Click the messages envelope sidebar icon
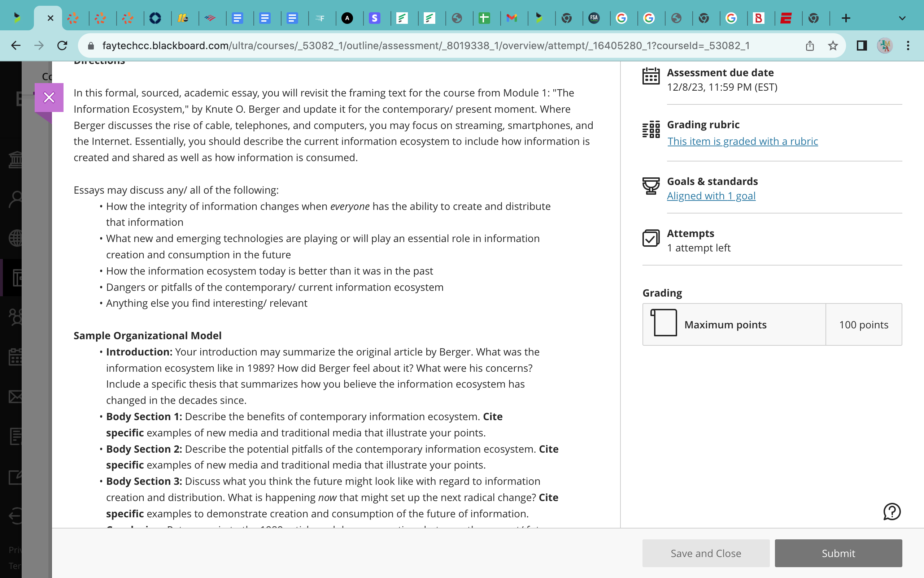 point(15,396)
